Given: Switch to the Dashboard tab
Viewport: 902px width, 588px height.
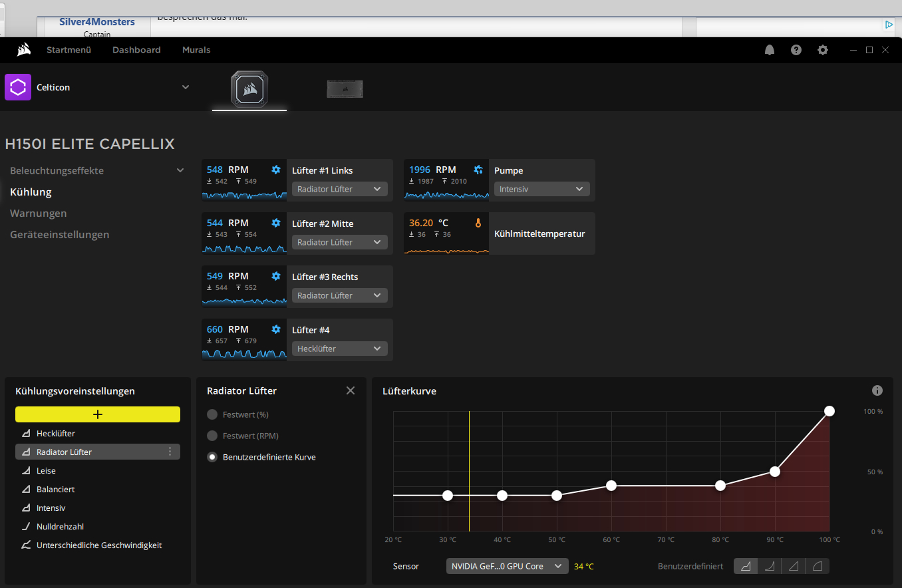Looking at the screenshot, I should point(136,50).
